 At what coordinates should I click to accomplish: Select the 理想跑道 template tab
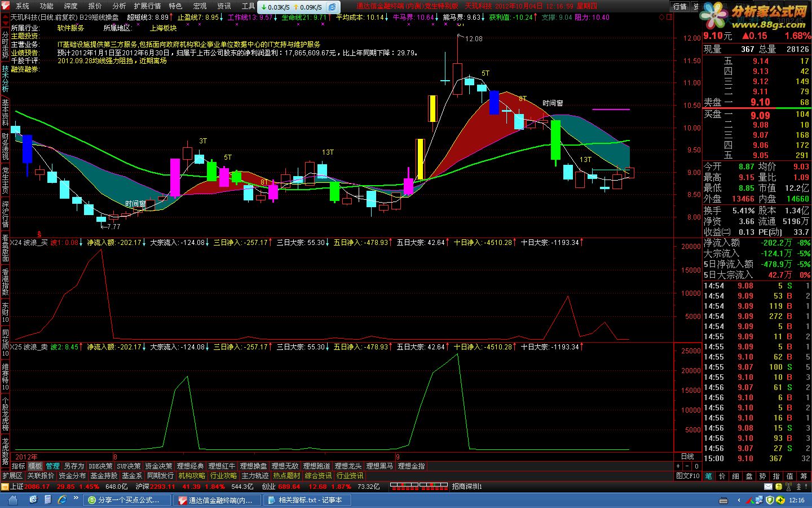316,466
